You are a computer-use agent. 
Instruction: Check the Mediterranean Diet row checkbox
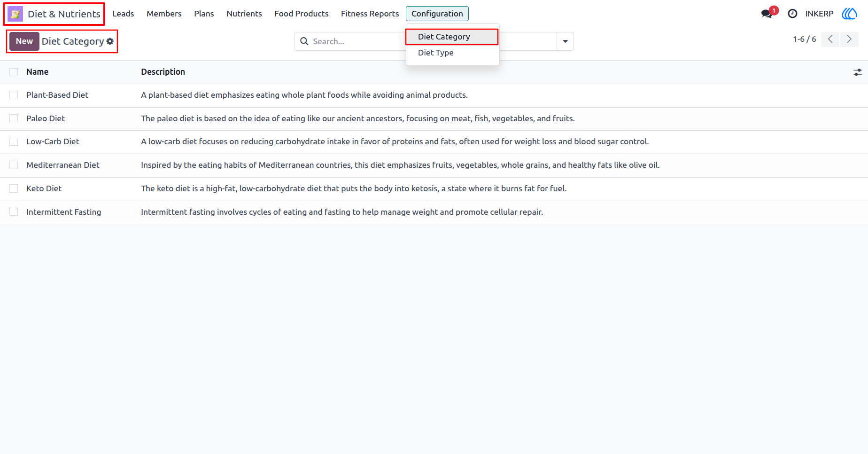pos(14,165)
